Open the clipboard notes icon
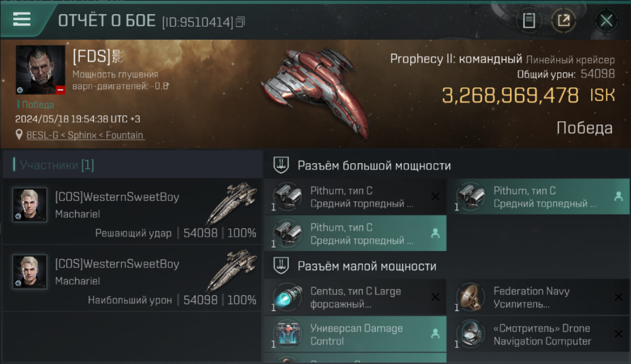Image resolution: width=631 pixels, height=364 pixels. [x=529, y=20]
